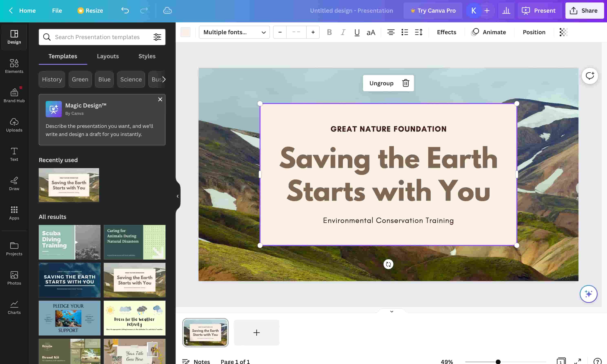The image size is (607, 364).
Task: Click the undo arrow icon
Action: click(x=125, y=11)
